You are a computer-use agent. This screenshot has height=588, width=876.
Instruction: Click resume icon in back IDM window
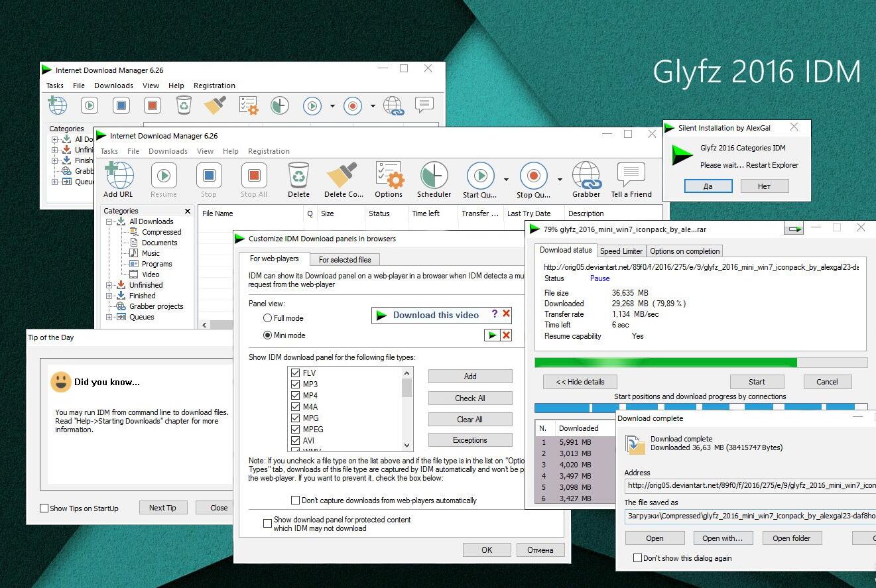(x=90, y=105)
